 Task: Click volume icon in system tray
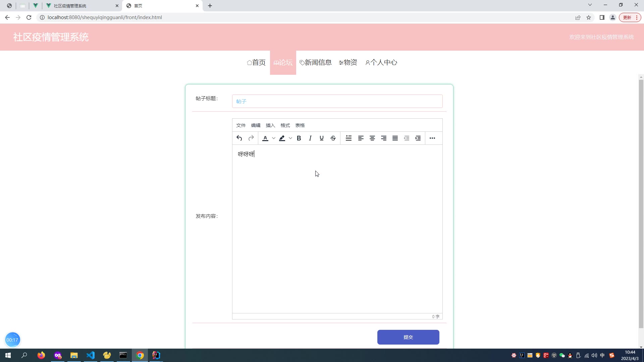[x=594, y=355]
